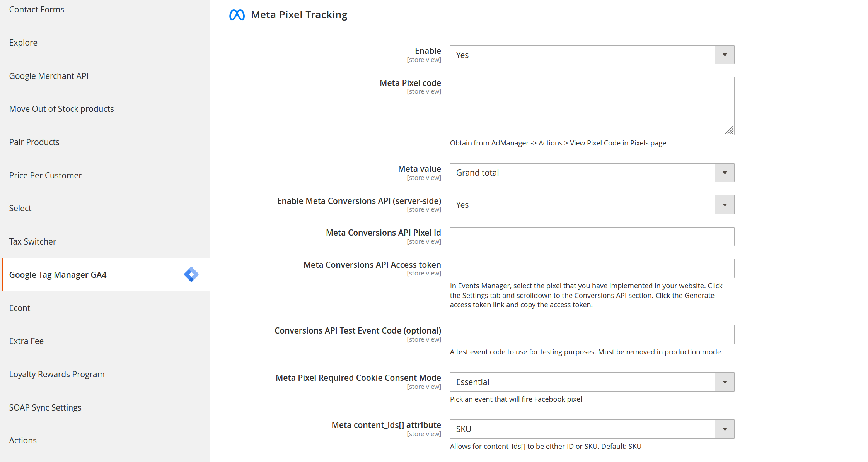Click the Google Tag Manager diamond icon
The width and height of the screenshot is (868, 462).
191,275
